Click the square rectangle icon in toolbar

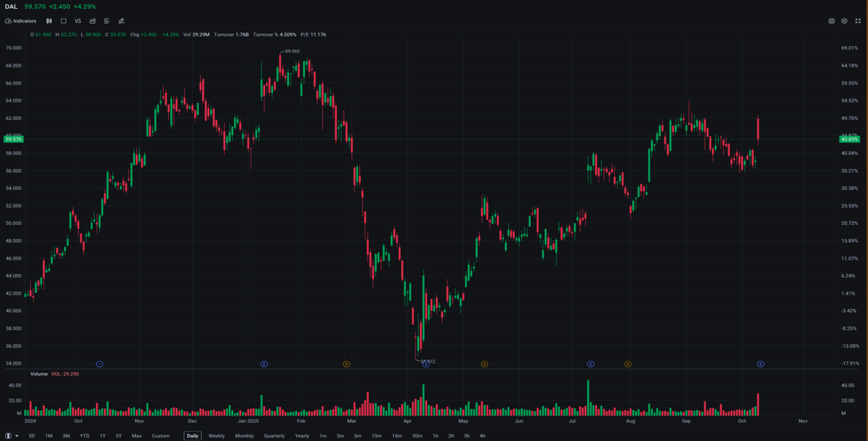(x=63, y=21)
